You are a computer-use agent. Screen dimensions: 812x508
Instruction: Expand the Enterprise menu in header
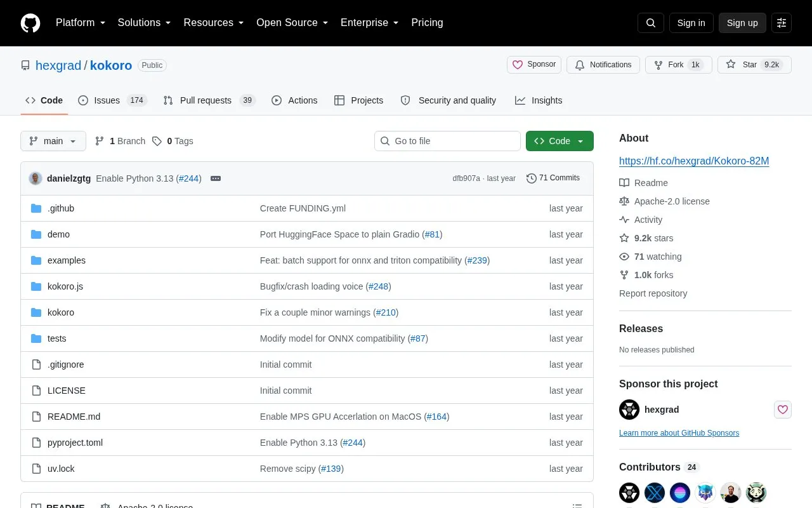(370, 23)
